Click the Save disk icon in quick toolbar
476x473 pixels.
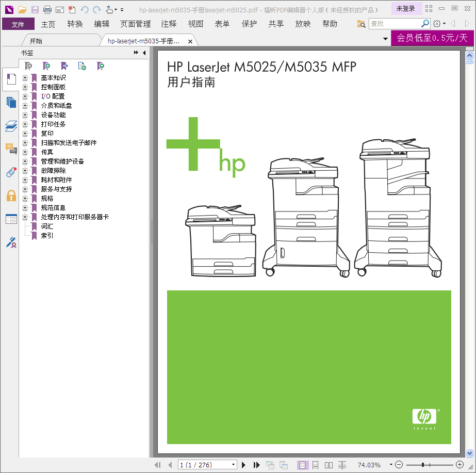point(35,10)
